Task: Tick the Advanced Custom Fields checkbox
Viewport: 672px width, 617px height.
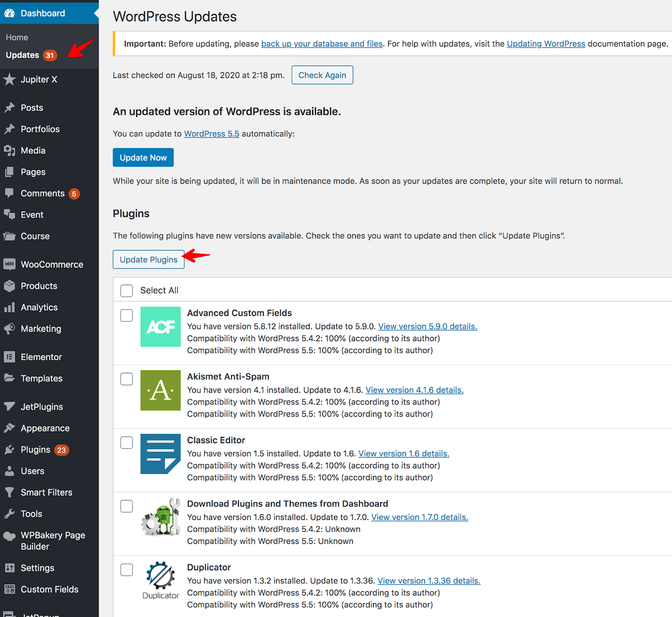Action: (127, 315)
